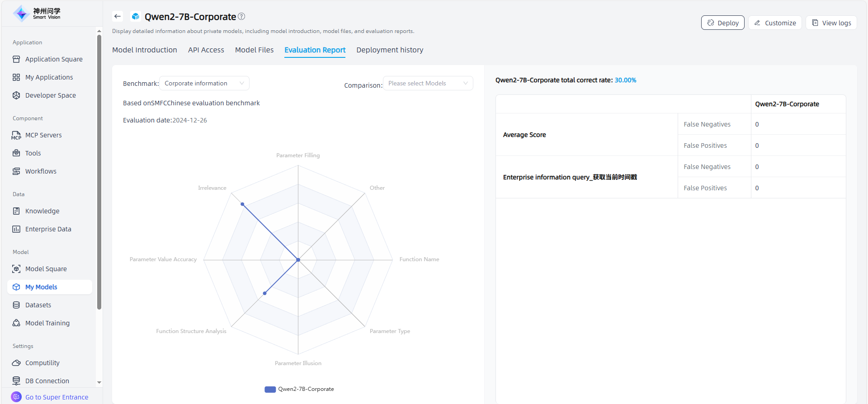Open Application Square from sidebar icon
Viewport: 868px width, 404px height.
tap(16, 59)
